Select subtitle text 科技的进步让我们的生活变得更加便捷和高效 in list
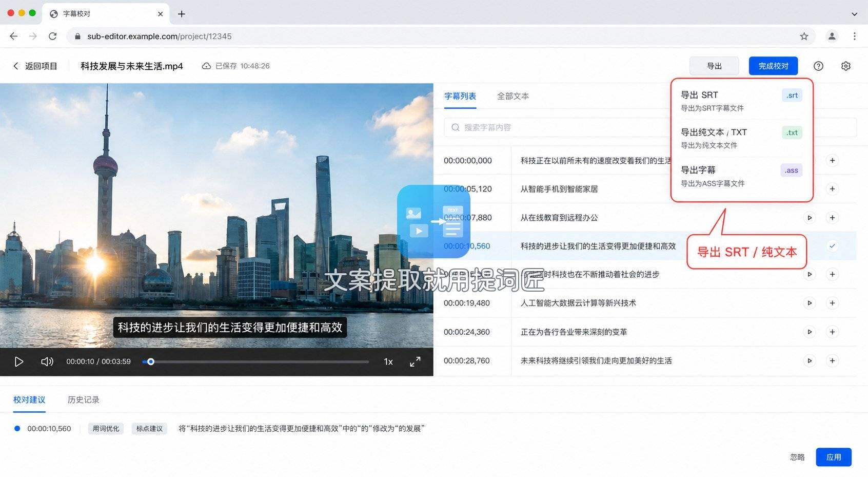The height and width of the screenshot is (477, 868). click(x=598, y=246)
